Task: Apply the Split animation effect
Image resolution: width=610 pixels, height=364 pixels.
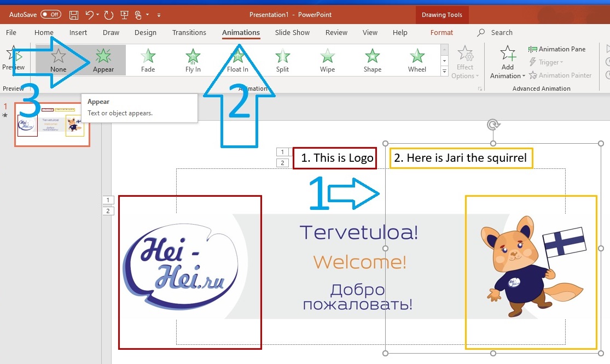Action: tap(282, 60)
